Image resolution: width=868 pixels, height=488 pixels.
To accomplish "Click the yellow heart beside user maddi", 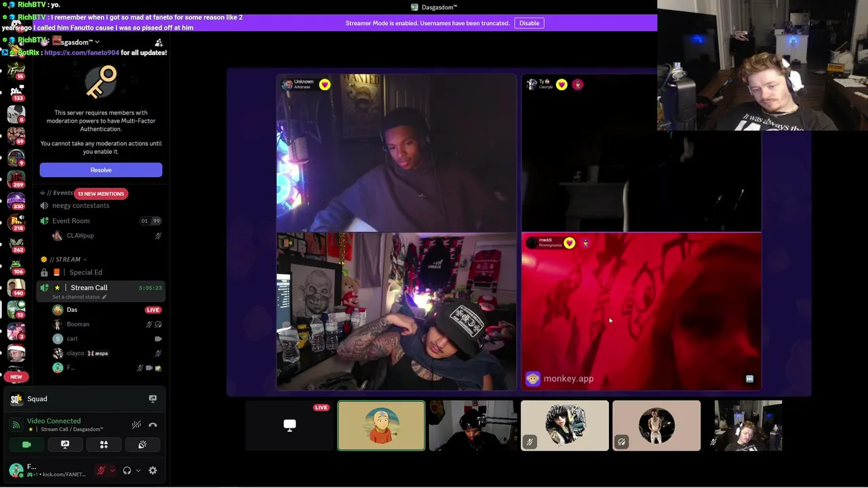I will [569, 243].
